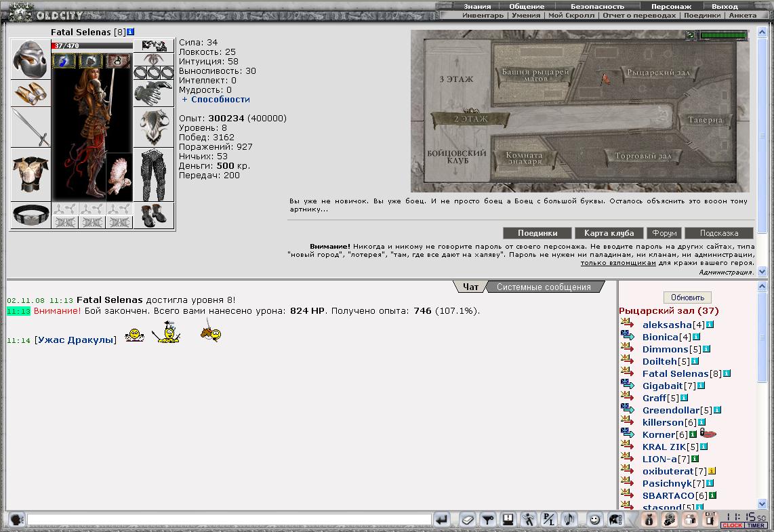Open info icon next to Korner[6]
This screenshot has height=532, width=774.
693,434
